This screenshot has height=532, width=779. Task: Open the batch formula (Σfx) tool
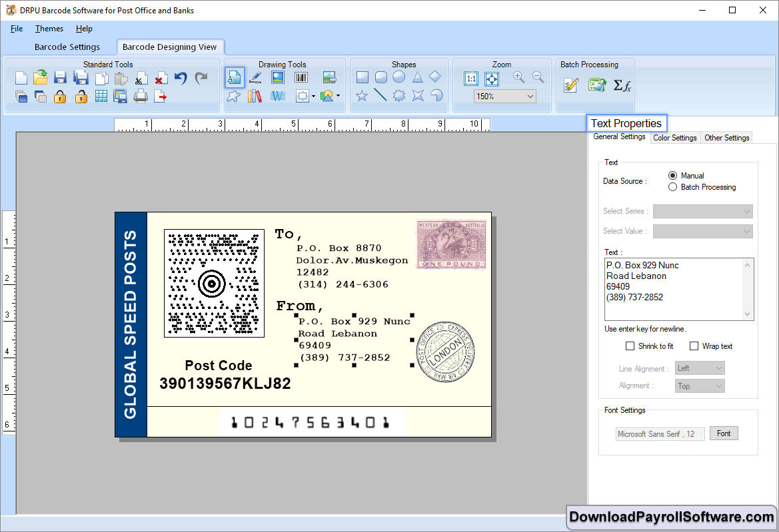[622, 85]
